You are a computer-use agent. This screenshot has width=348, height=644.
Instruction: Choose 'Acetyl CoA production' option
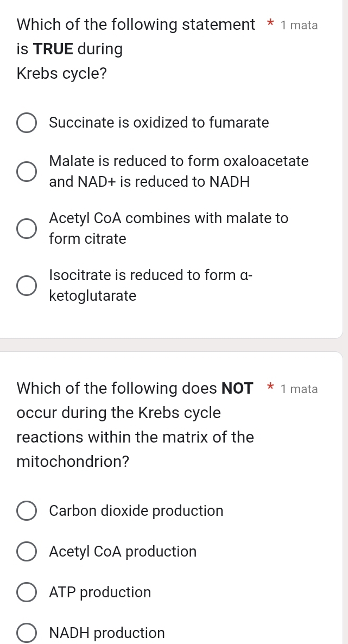27,551
